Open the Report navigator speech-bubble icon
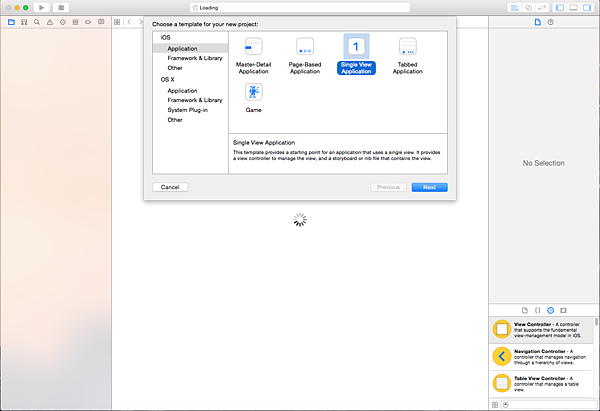 click(x=101, y=22)
